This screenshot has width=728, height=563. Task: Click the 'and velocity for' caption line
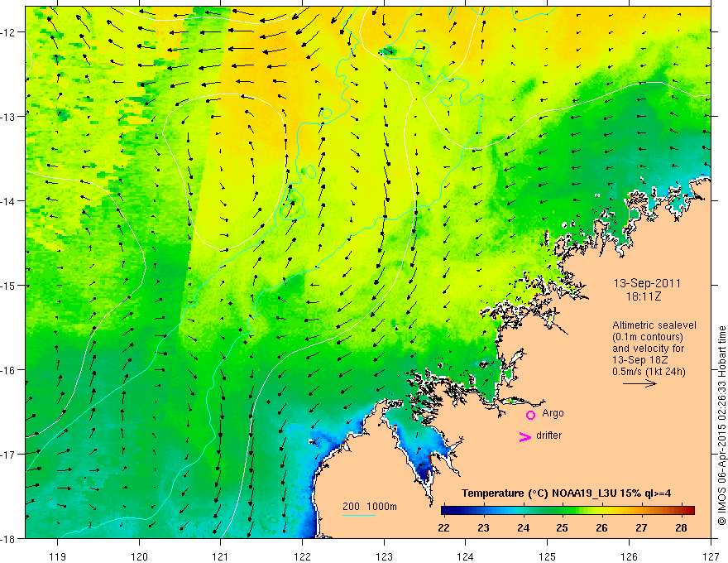point(648,349)
